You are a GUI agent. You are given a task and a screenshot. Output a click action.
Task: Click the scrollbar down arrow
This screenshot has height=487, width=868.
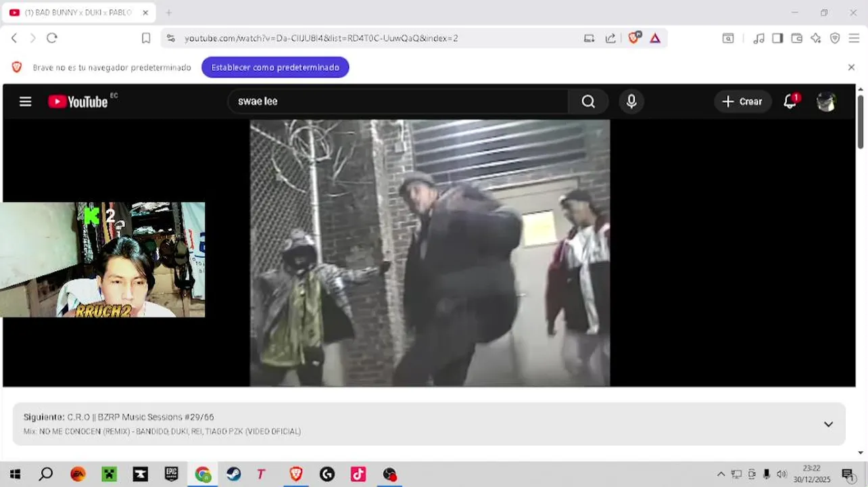click(x=860, y=453)
